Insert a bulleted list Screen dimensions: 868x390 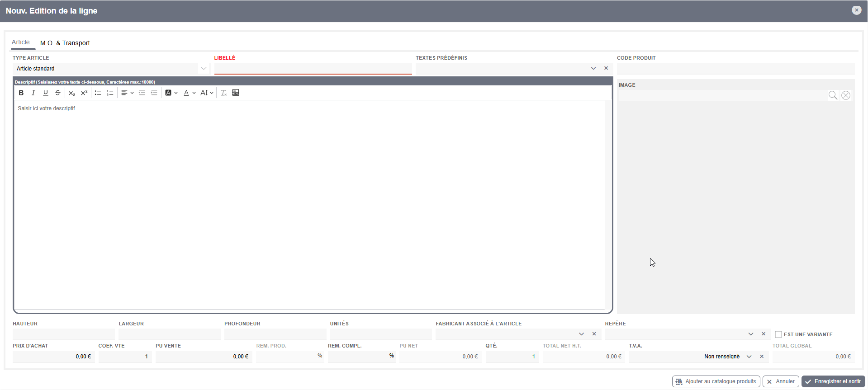pos(98,93)
